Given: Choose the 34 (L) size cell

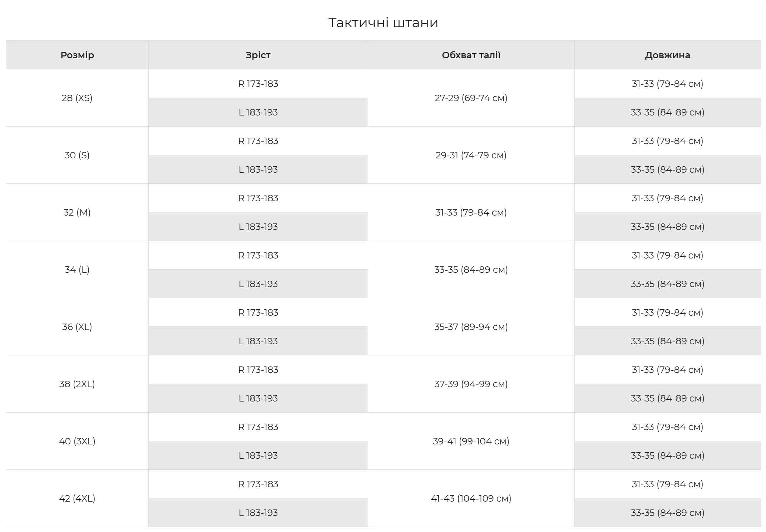Looking at the screenshot, I should coord(77,270).
